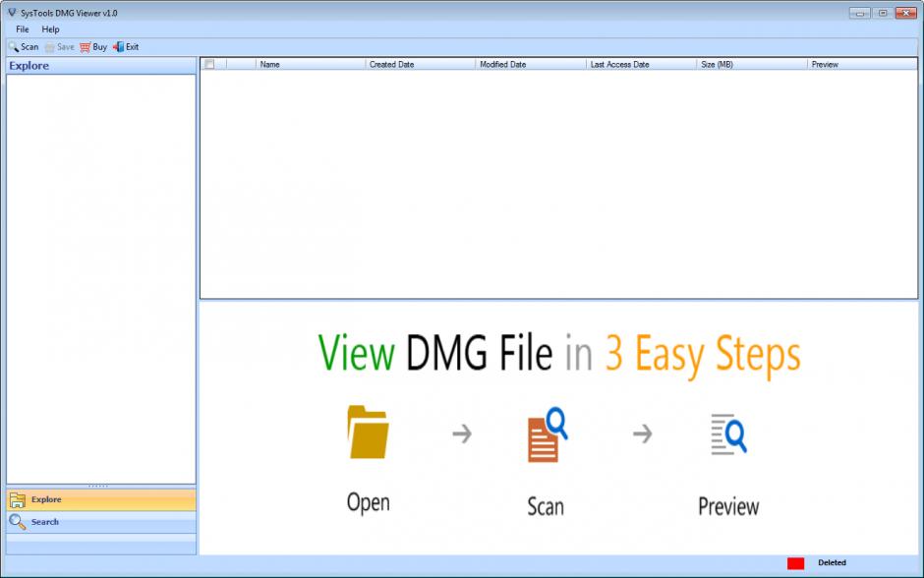Click the SysTools app icon in title bar

(x=11, y=13)
